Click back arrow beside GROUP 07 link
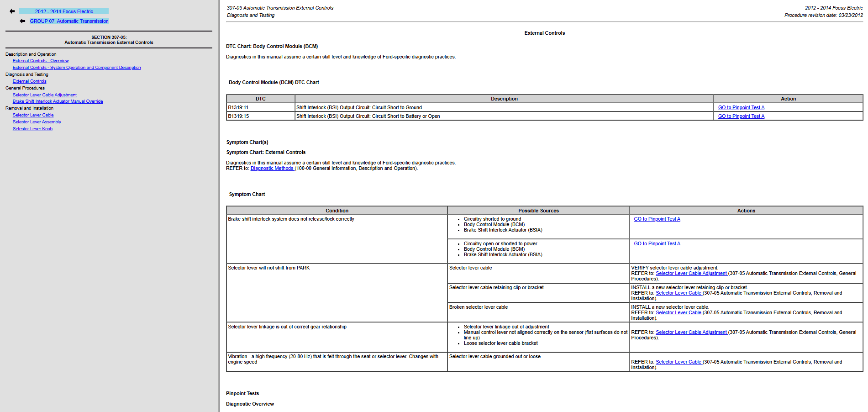 (22, 21)
